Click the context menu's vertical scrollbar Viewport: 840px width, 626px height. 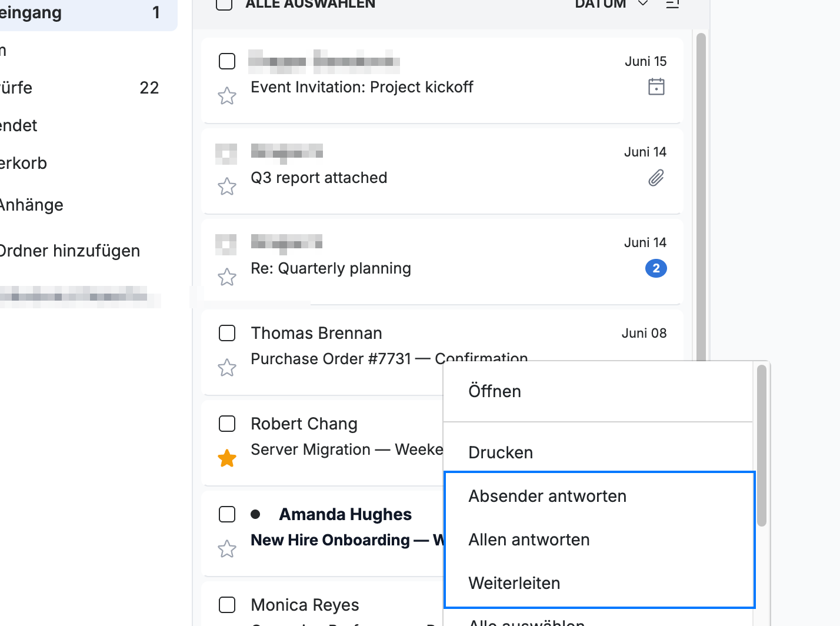pos(762,445)
